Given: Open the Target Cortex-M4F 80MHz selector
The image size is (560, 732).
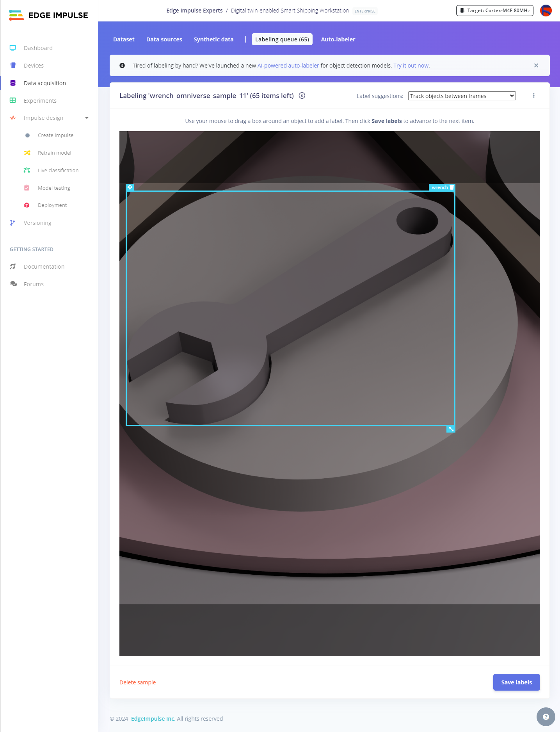Looking at the screenshot, I should 494,11.
